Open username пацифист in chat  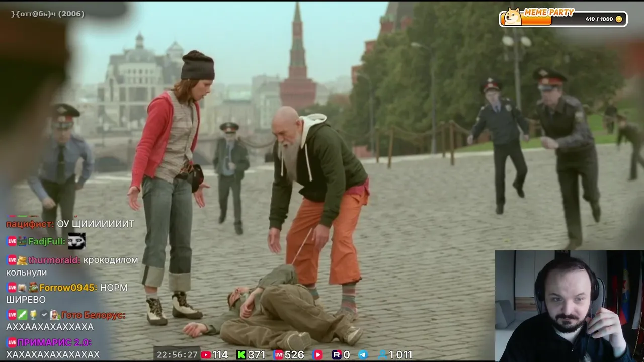click(x=30, y=224)
